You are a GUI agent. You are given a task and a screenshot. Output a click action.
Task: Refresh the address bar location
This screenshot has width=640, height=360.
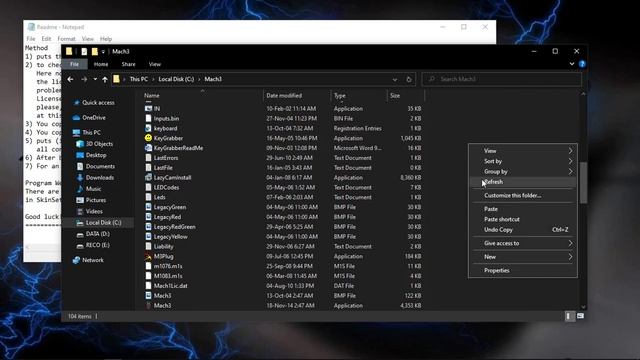pyautogui.click(x=409, y=79)
